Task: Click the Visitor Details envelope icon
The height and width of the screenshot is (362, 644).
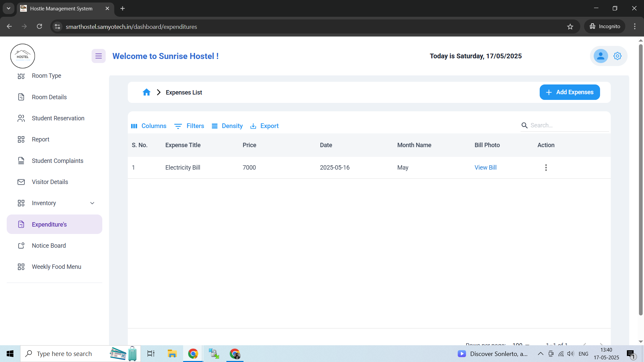Action: click(x=21, y=182)
